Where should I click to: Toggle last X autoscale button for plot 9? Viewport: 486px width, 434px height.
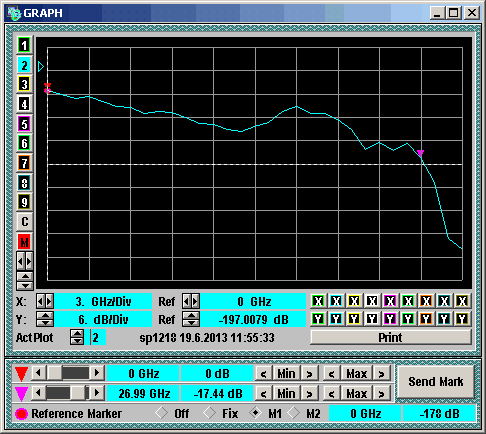point(462,301)
